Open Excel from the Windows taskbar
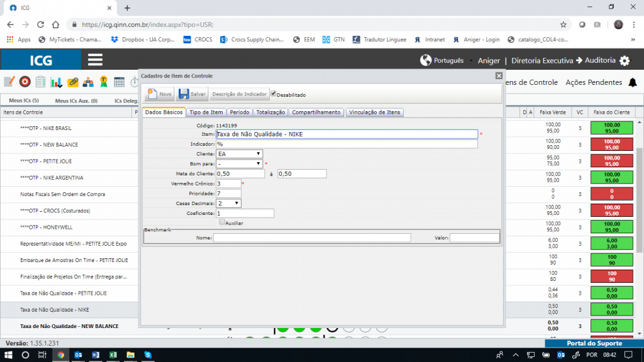 [x=113, y=354]
